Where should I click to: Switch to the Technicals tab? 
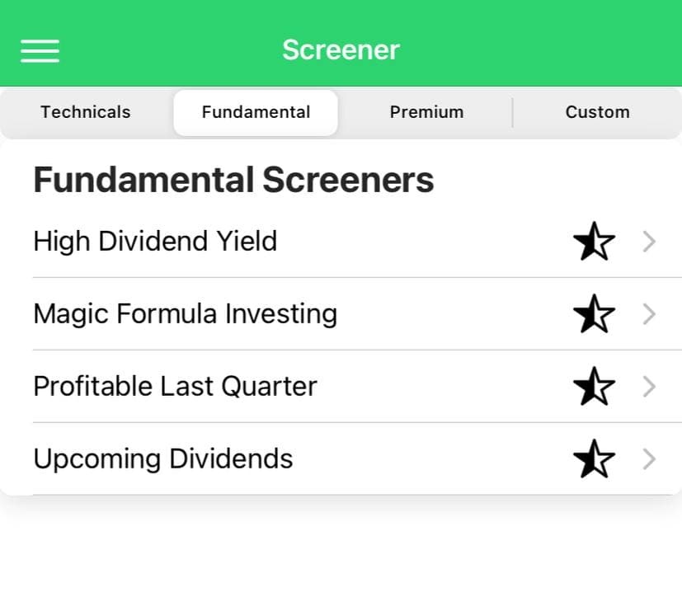(85, 112)
